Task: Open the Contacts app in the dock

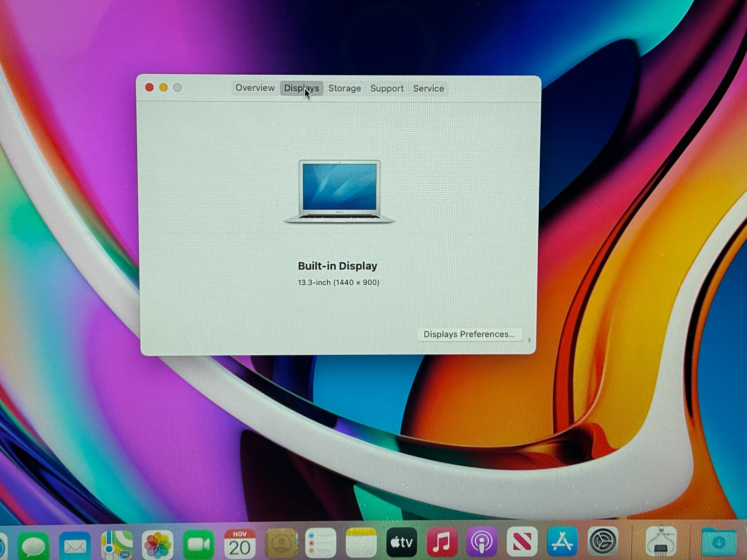Action: [x=281, y=543]
